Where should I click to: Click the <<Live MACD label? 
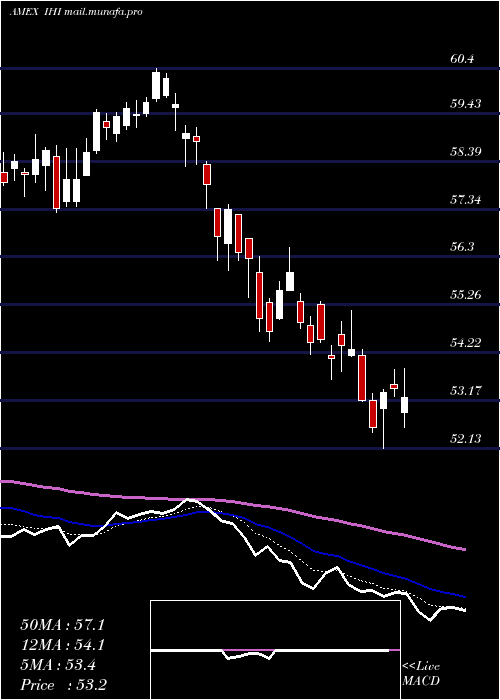pyautogui.click(x=421, y=674)
